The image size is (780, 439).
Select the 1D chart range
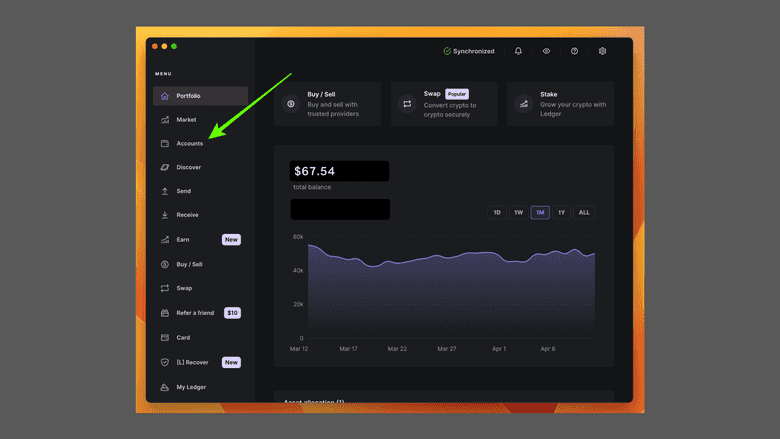[497, 212]
